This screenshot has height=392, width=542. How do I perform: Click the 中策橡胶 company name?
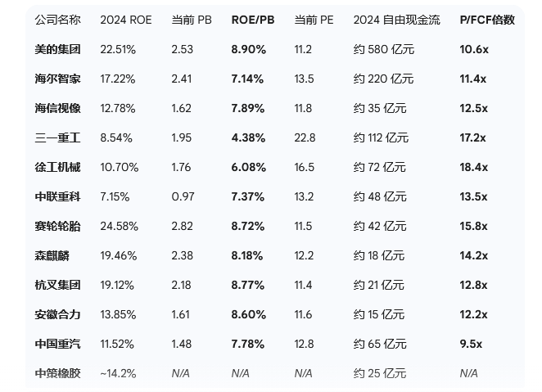57,373
